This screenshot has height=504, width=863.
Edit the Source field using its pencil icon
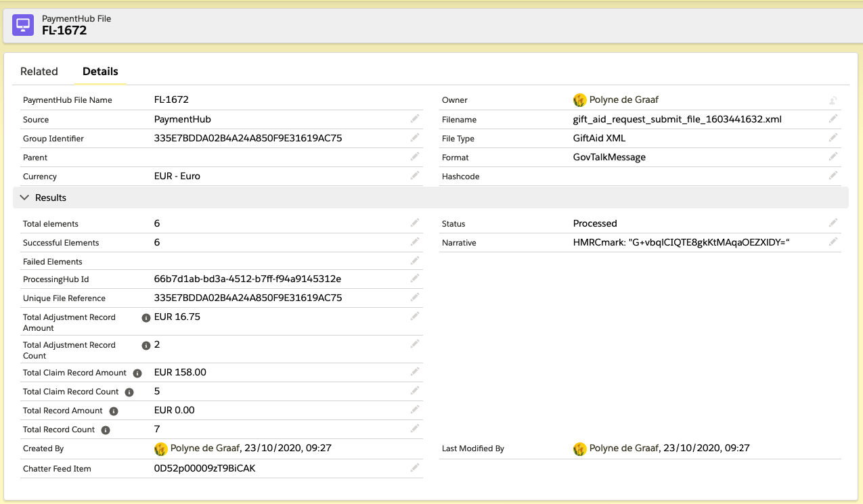(415, 118)
